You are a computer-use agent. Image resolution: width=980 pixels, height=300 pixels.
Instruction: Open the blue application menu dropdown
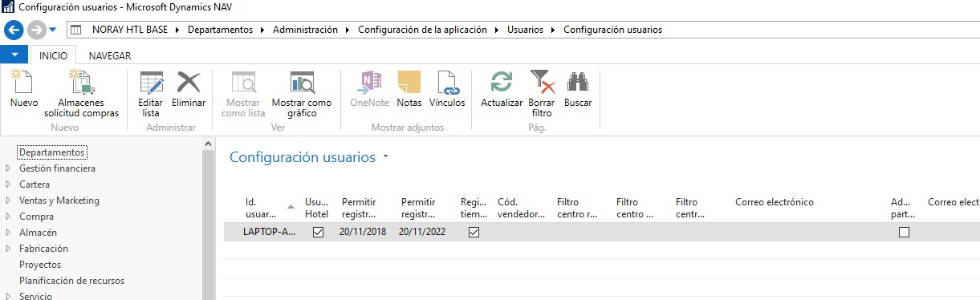14,55
